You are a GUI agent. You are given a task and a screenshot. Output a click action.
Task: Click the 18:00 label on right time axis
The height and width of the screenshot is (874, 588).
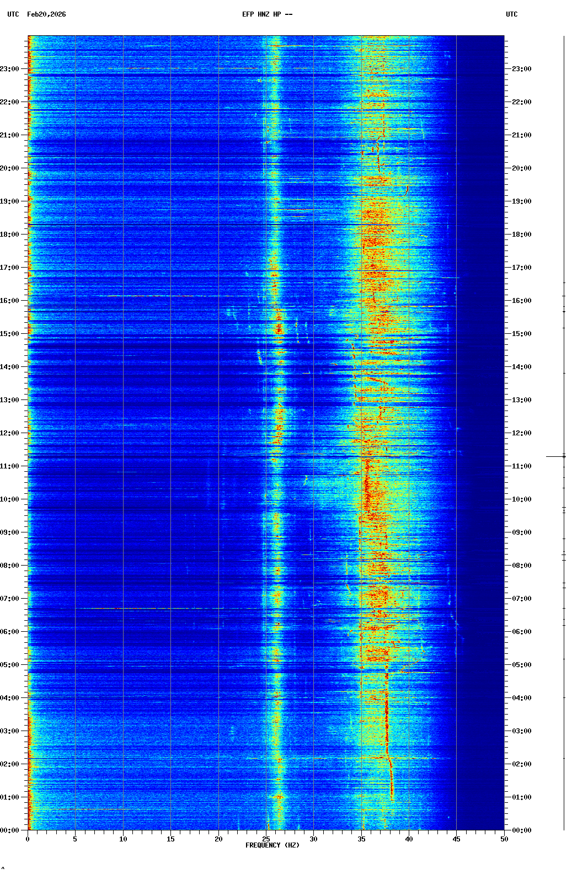521,235
